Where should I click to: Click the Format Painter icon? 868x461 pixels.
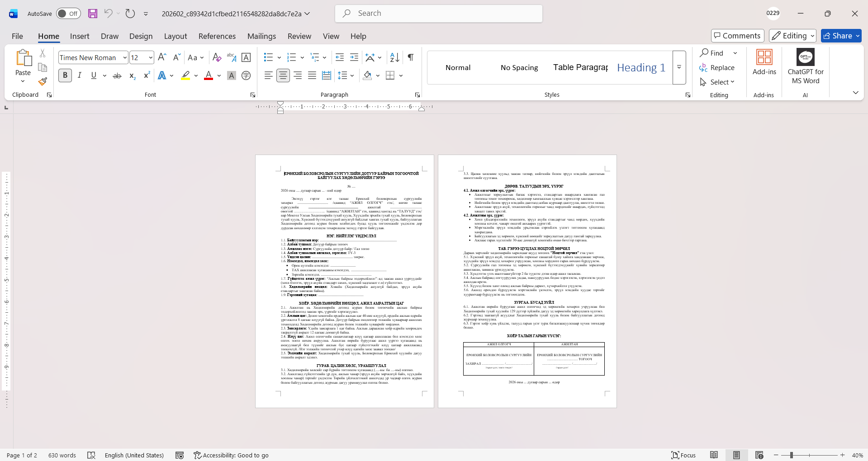(43, 82)
